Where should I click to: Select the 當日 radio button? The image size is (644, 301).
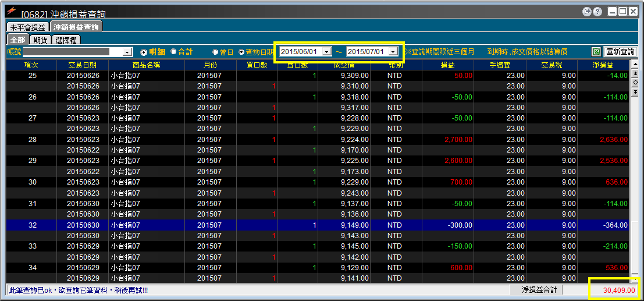[215, 52]
